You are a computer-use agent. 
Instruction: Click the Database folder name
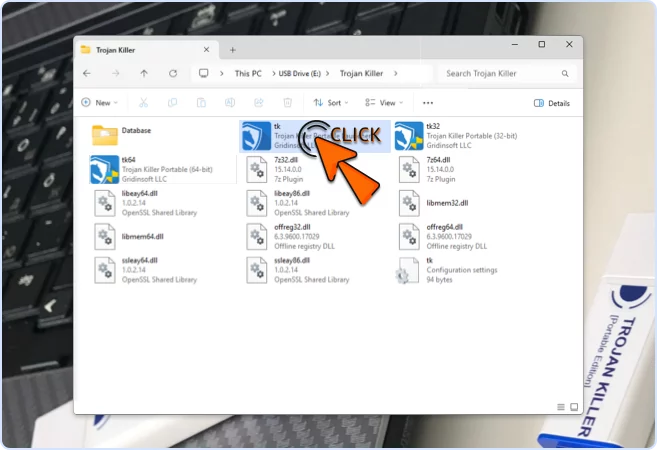pyautogui.click(x=136, y=130)
